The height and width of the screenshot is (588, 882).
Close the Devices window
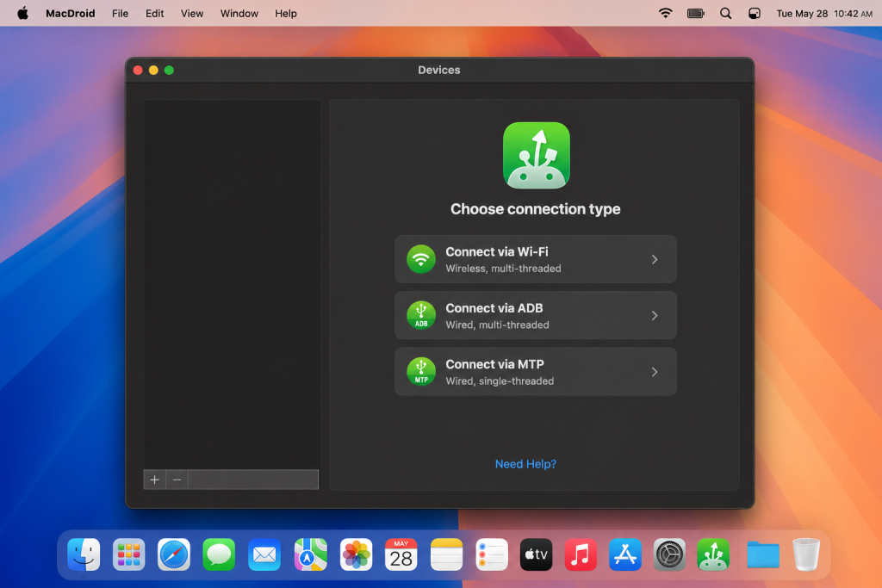pyautogui.click(x=138, y=71)
